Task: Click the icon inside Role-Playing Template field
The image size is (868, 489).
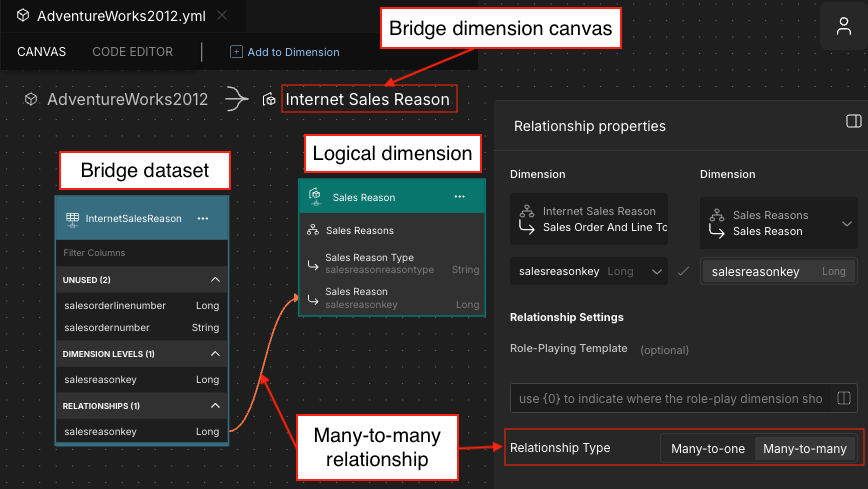Action: [x=844, y=398]
